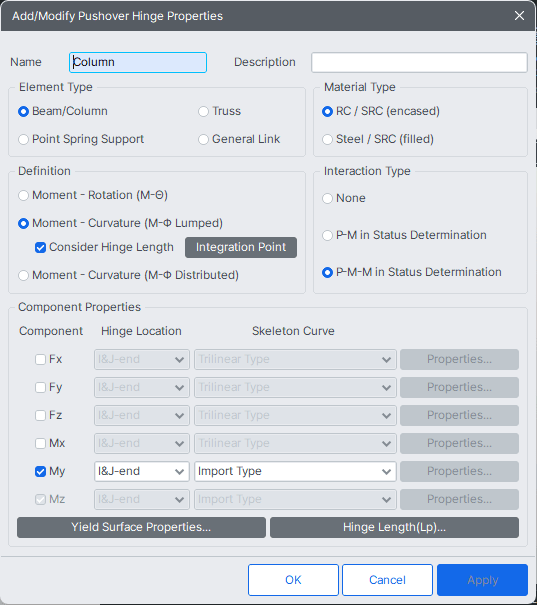Open My Skeleton Curve Import Type dropdown
Image resolution: width=537 pixels, height=605 pixels.
coord(295,471)
